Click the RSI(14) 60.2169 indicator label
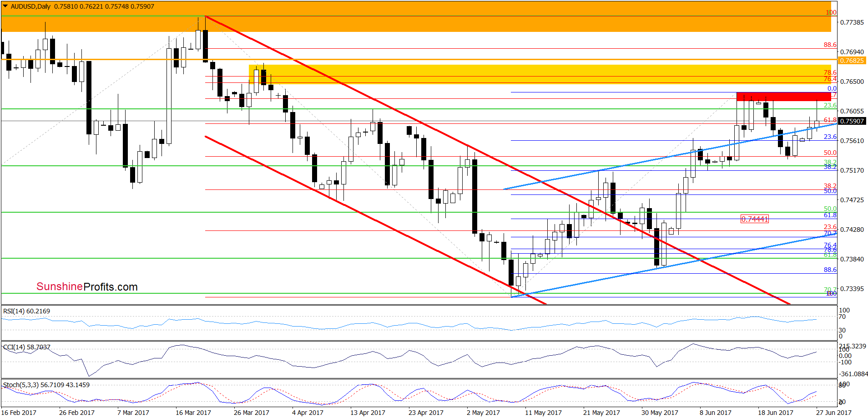The image size is (868, 419). click(26, 311)
